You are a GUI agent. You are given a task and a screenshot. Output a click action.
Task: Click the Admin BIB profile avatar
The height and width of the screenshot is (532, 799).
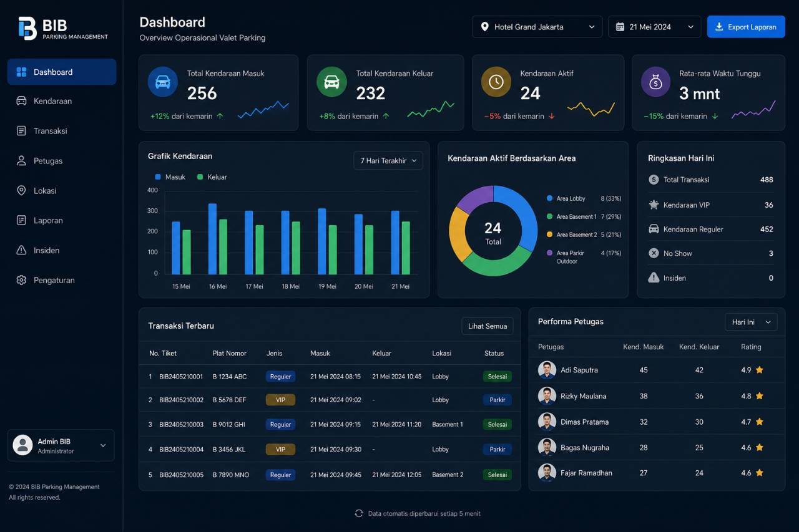click(22, 445)
